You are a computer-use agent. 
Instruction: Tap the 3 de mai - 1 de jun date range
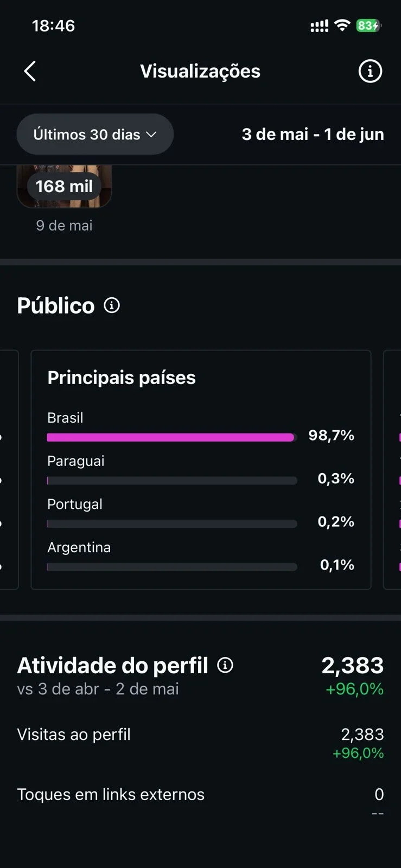(313, 134)
